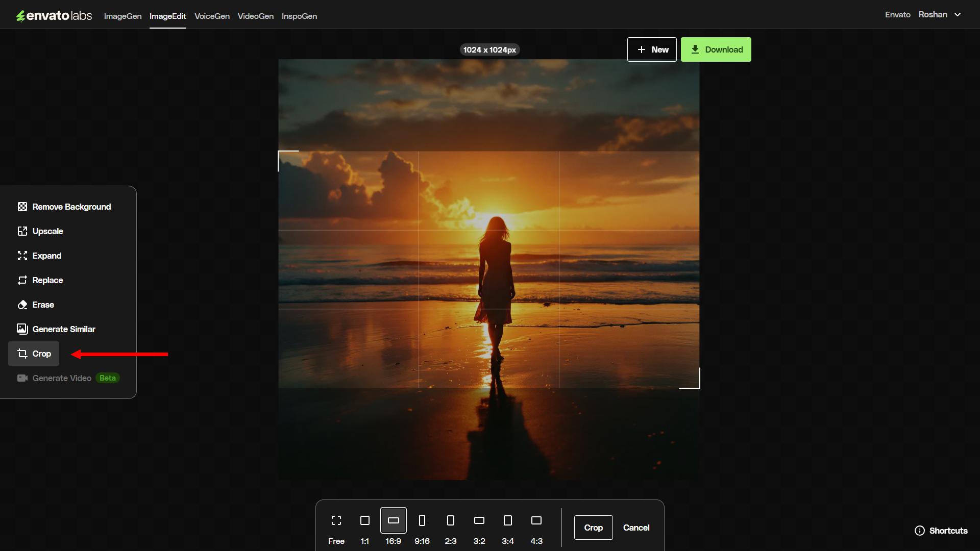
Task: Open the ImageGen tab
Action: [x=122, y=16]
